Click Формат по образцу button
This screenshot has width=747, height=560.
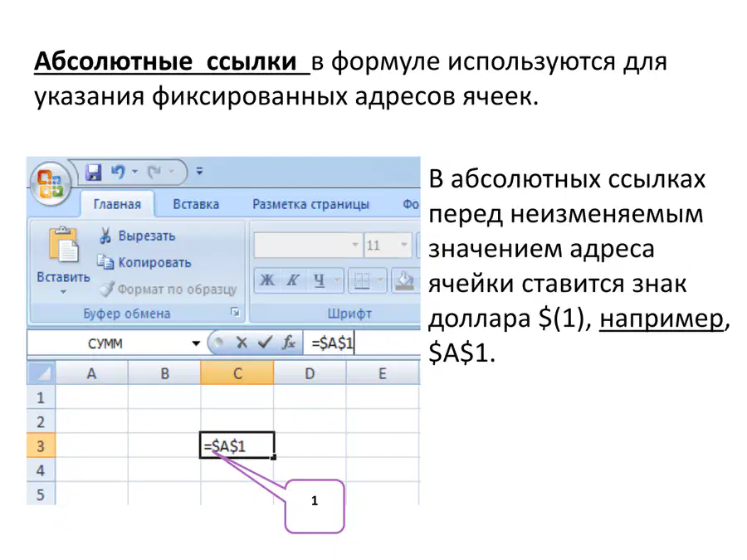pos(168,289)
